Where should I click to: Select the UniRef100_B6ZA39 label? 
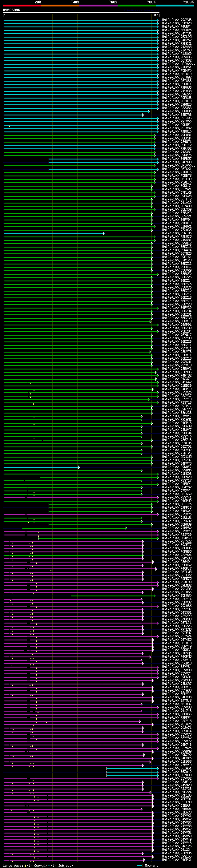[x=177, y=776]
